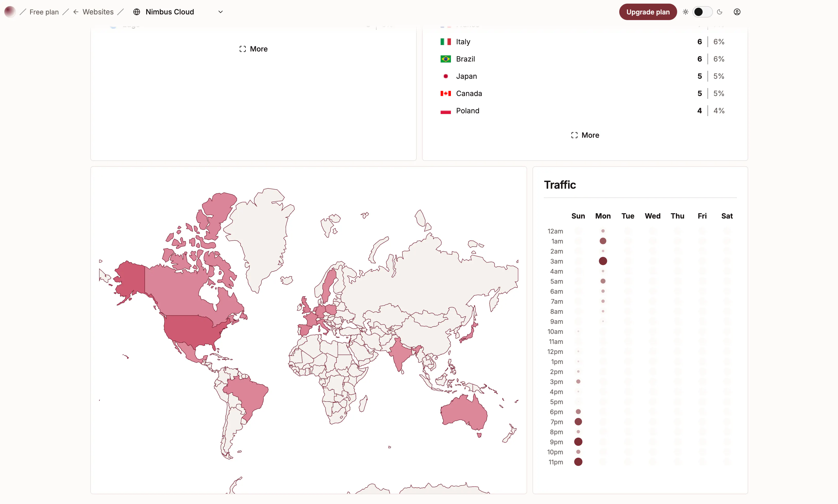Click the expand icon beside countries More
This screenshot has height=504, width=838.
574,135
